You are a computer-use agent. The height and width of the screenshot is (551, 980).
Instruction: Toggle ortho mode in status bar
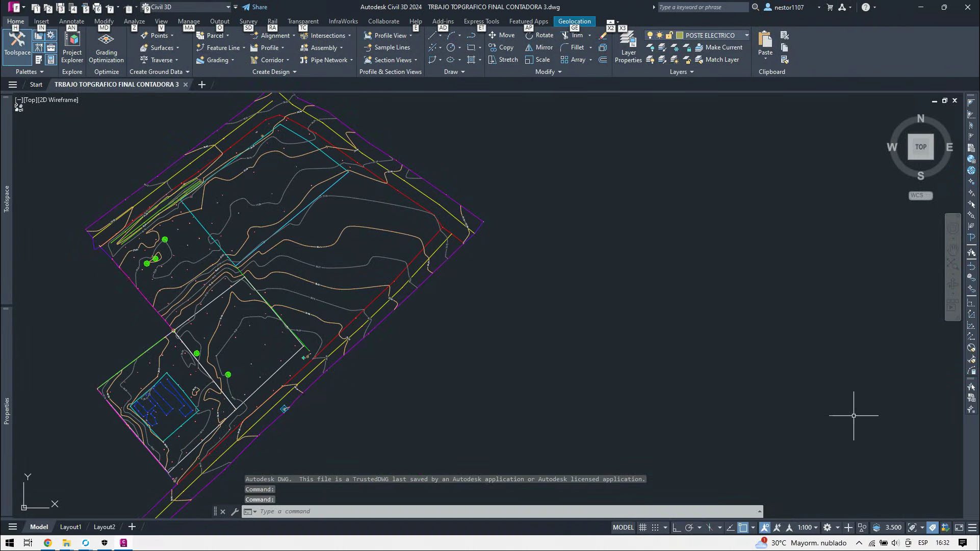[x=677, y=528]
